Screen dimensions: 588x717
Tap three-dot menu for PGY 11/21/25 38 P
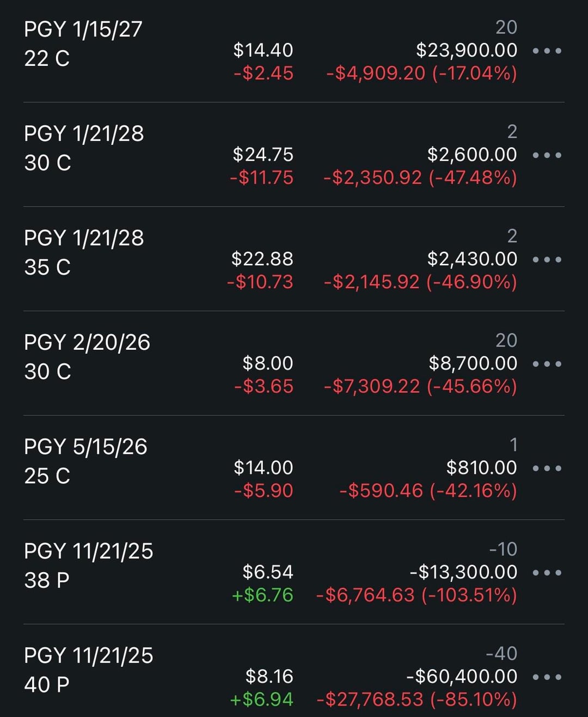(x=547, y=573)
